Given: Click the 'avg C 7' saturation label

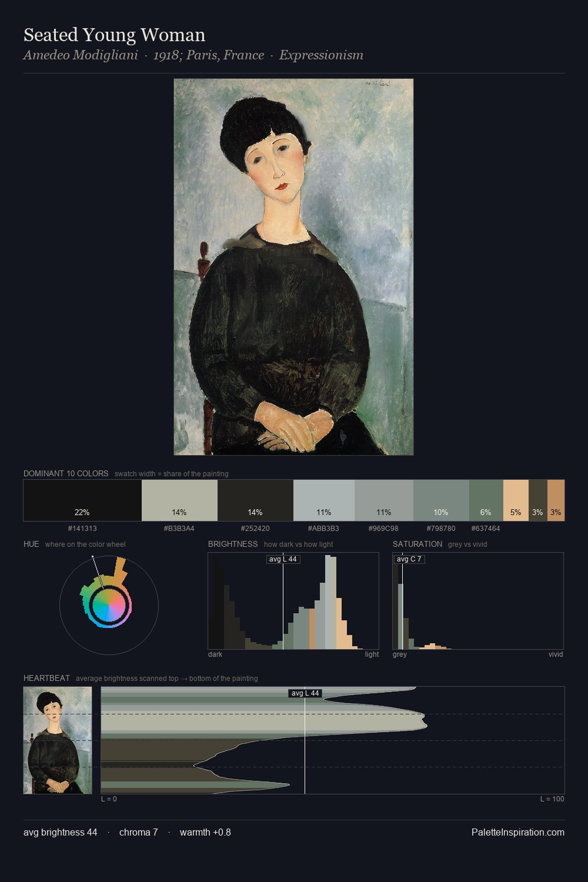Looking at the screenshot, I should (x=409, y=559).
